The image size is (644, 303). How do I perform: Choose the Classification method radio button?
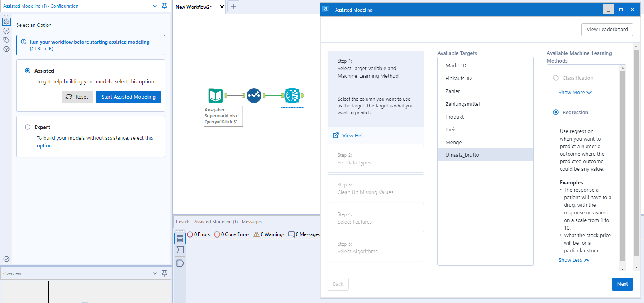point(556,78)
